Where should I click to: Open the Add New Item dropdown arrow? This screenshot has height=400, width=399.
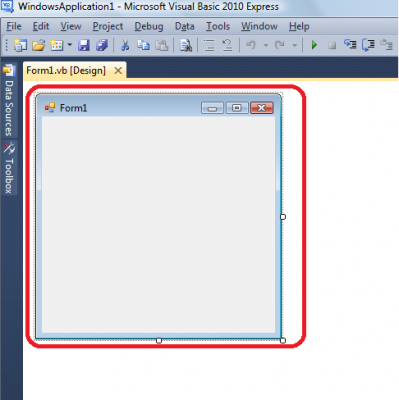point(70,45)
